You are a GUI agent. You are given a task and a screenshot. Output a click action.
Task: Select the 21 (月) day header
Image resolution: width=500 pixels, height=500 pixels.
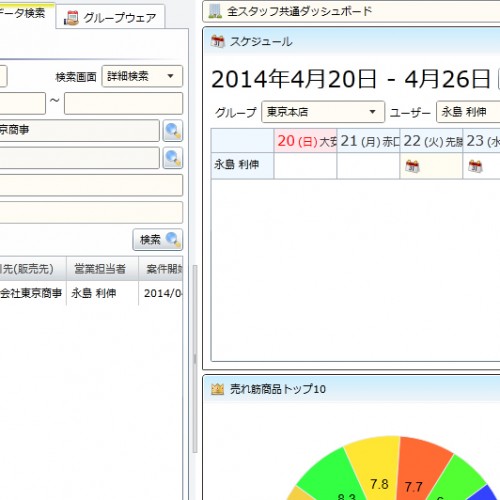tap(368, 141)
